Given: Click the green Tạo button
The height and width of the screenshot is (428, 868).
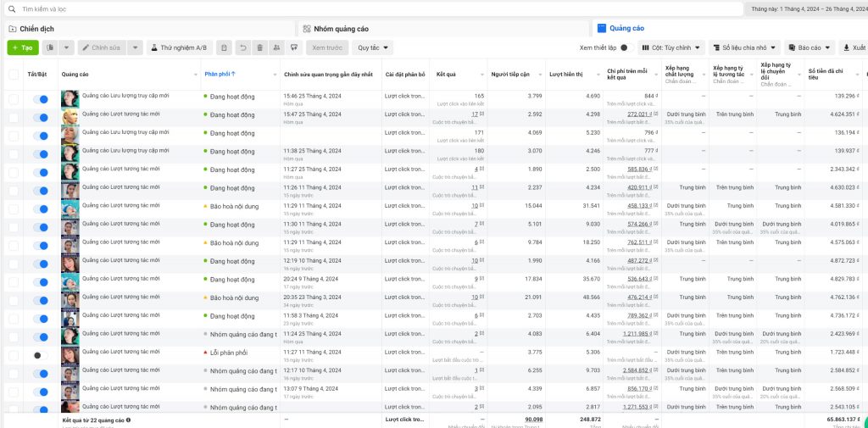Looking at the screenshot, I should pos(23,47).
